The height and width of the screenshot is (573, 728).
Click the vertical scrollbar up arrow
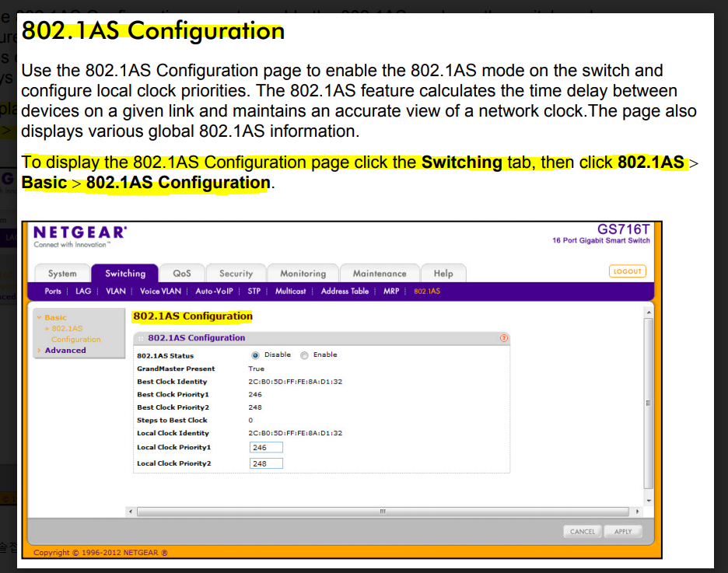click(x=649, y=313)
